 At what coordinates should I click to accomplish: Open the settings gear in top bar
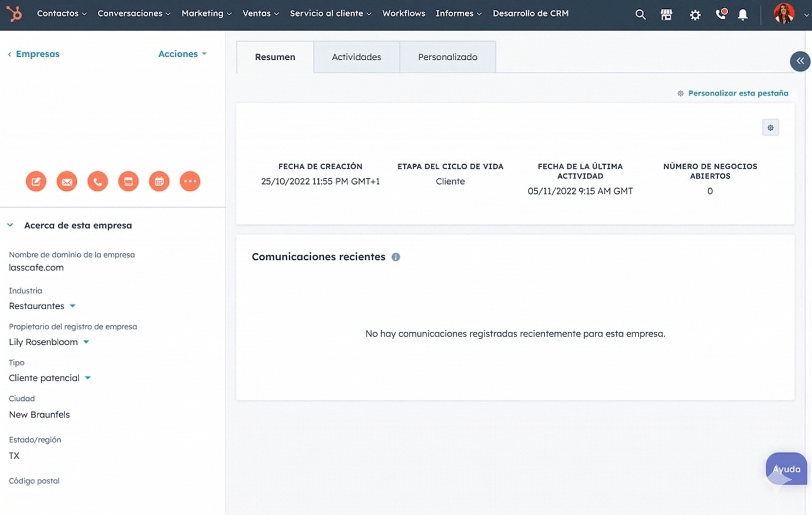coord(695,15)
